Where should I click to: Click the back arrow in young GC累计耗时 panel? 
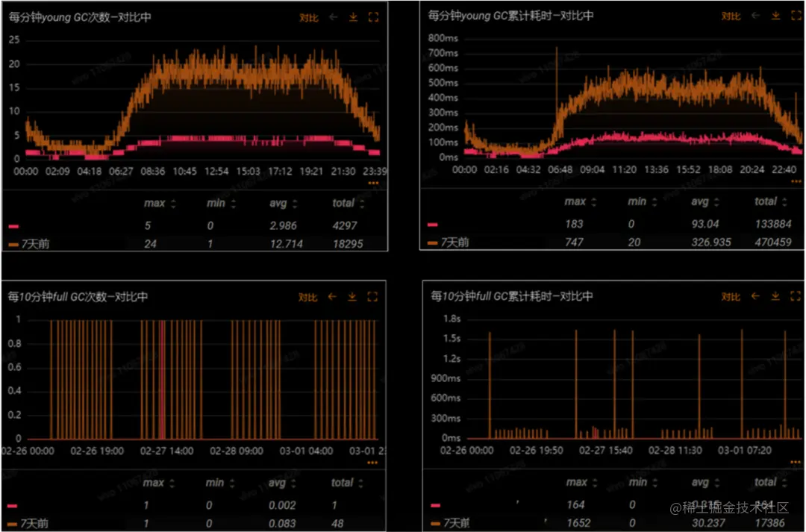coord(755,16)
